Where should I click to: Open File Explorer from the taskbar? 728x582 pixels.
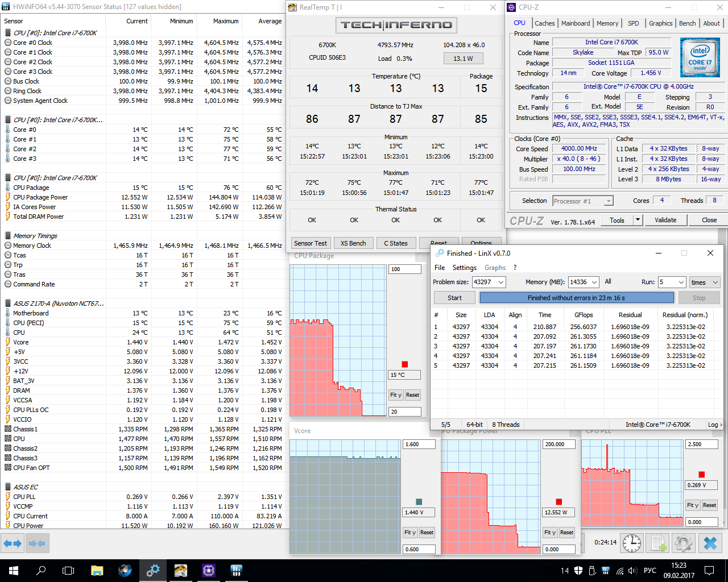[x=97, y=571]
